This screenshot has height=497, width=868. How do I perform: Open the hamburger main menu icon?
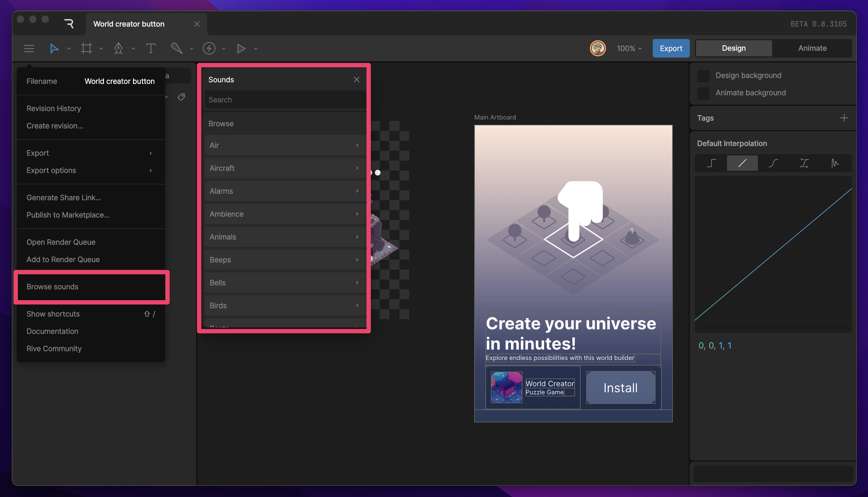(x=29, y=48)
